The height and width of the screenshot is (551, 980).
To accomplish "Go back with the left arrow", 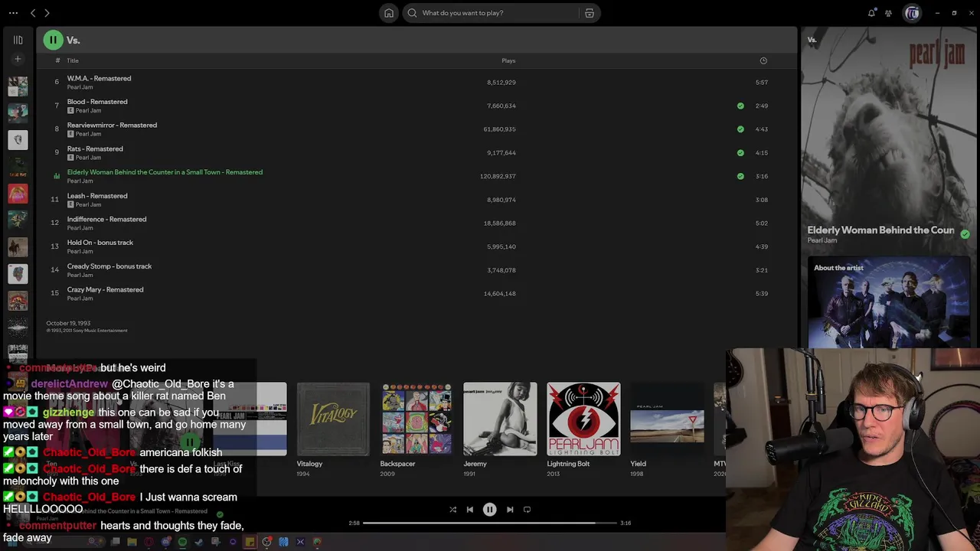I will tap(33, 13).
